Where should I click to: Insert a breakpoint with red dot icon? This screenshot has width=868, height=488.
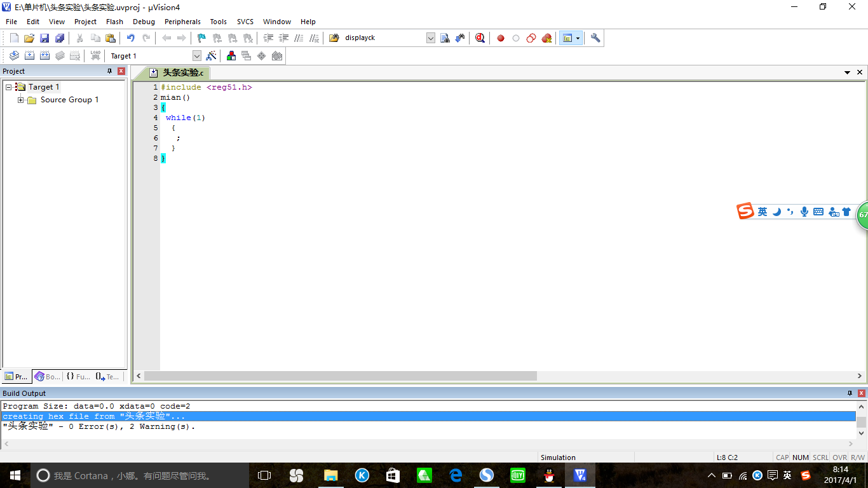501,38
